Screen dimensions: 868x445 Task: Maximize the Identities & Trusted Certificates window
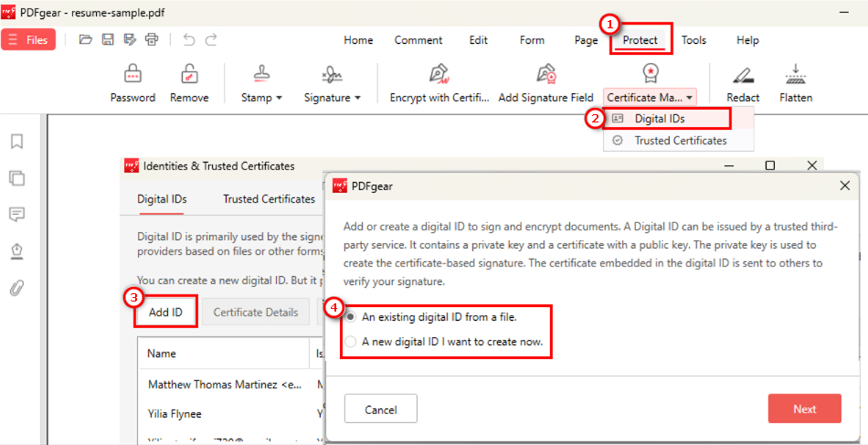tap(769, 165)
